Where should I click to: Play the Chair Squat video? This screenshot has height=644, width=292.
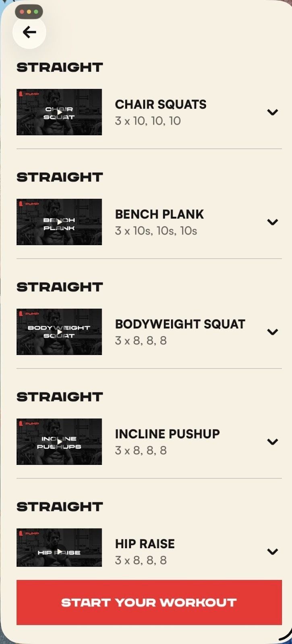click(59, 112)
